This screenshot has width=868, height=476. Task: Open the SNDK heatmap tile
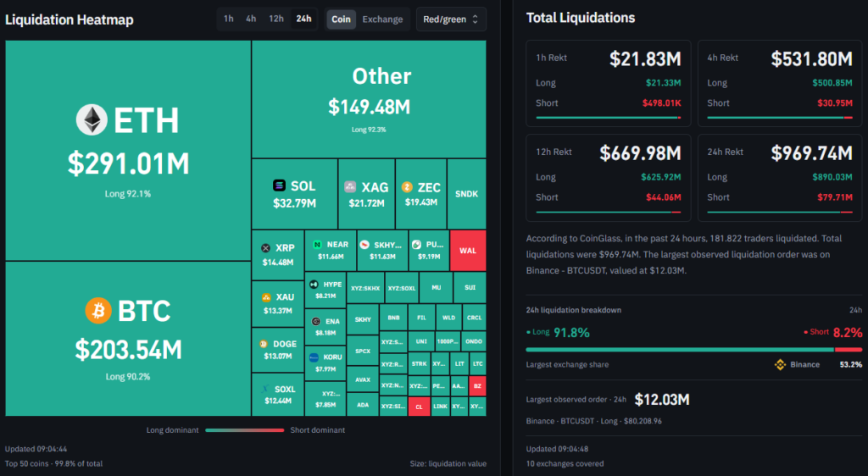click(467, 194)
